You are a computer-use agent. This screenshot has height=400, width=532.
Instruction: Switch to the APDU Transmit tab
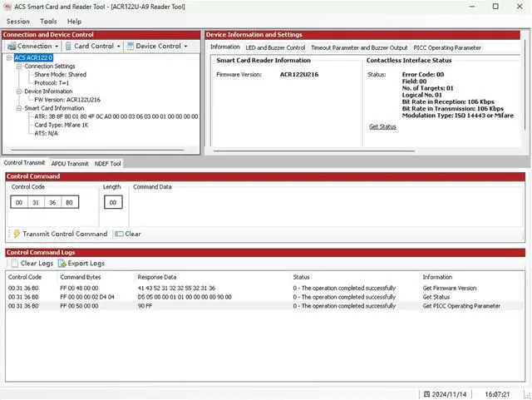tap(70, 164)
